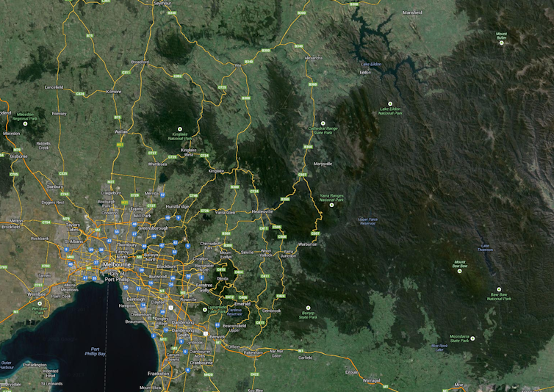Click the Mount Baw Baw marker icon
This screenshot has width=554, height=392.
460,271
